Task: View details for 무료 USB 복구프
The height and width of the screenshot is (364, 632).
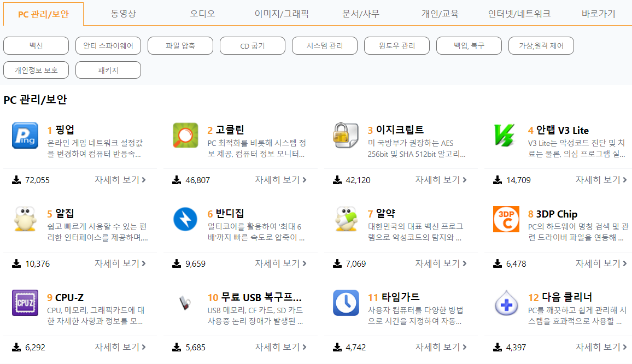Action: click(x=280, y=347)
